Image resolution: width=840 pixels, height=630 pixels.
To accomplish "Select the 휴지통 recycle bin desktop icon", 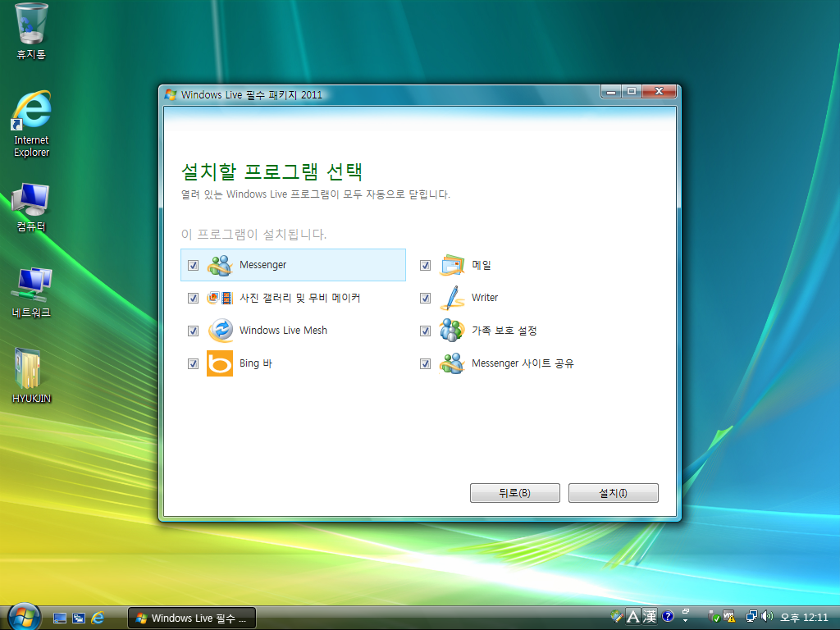I will (32, 31).
